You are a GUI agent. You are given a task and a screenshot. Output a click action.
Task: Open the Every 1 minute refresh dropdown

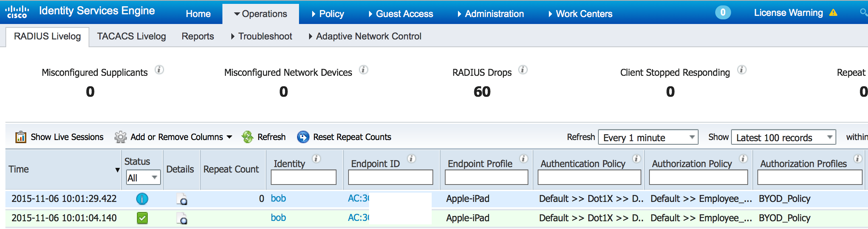click(x=648, y=137)
